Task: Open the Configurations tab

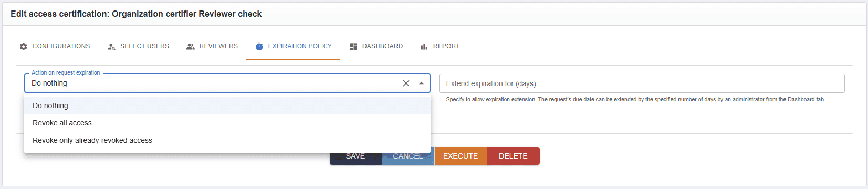Action: tap(55, 46)
